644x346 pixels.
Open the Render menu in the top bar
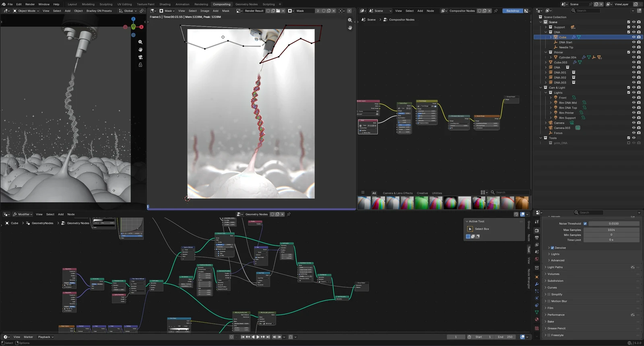point(30,4)
